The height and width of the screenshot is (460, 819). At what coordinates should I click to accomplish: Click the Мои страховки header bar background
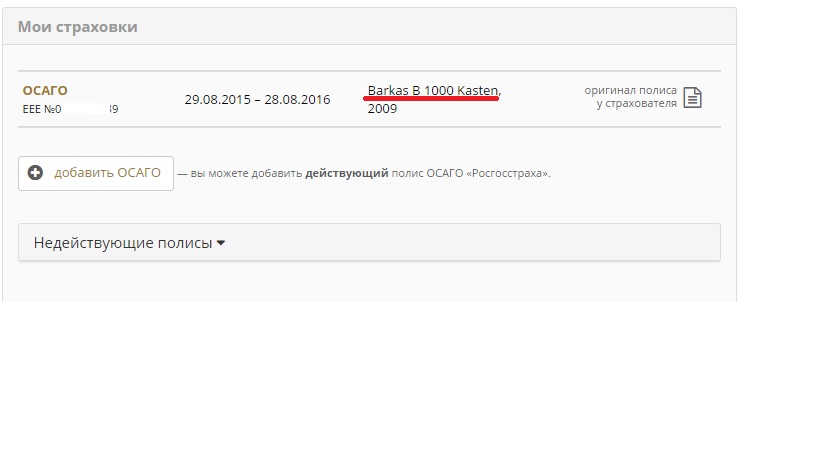click(x=418, y=26)
